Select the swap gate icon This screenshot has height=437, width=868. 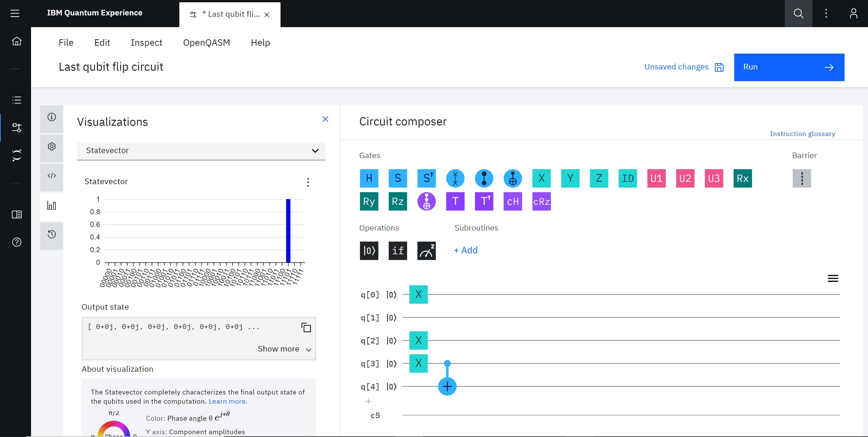pyautogui.click(x=455, y=178)
